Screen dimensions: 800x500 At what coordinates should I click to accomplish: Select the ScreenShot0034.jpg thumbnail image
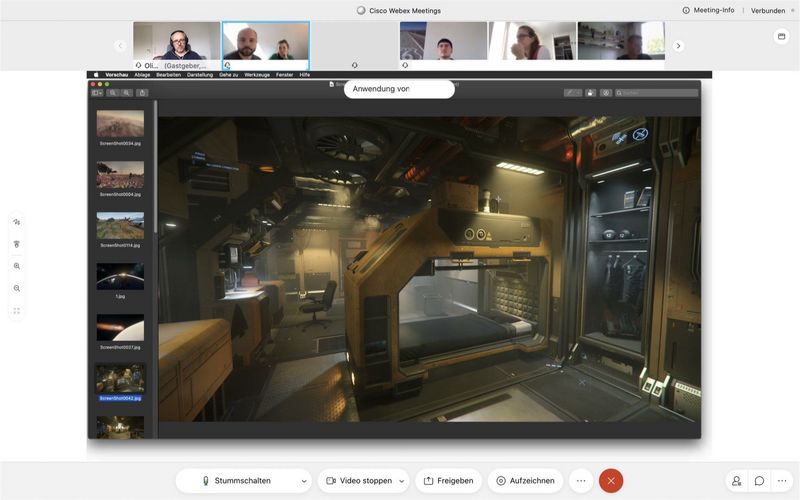click(120, 123)
